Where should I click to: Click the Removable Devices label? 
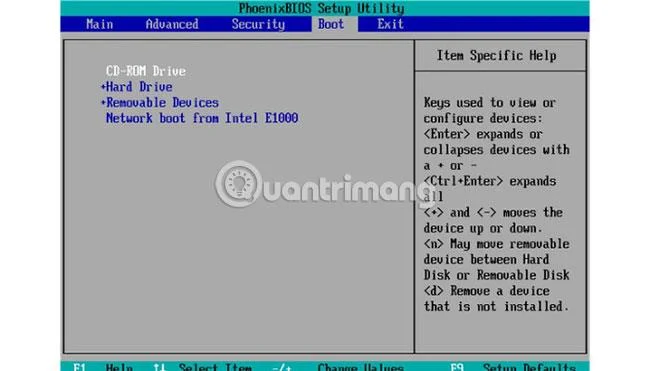[162, 102]
